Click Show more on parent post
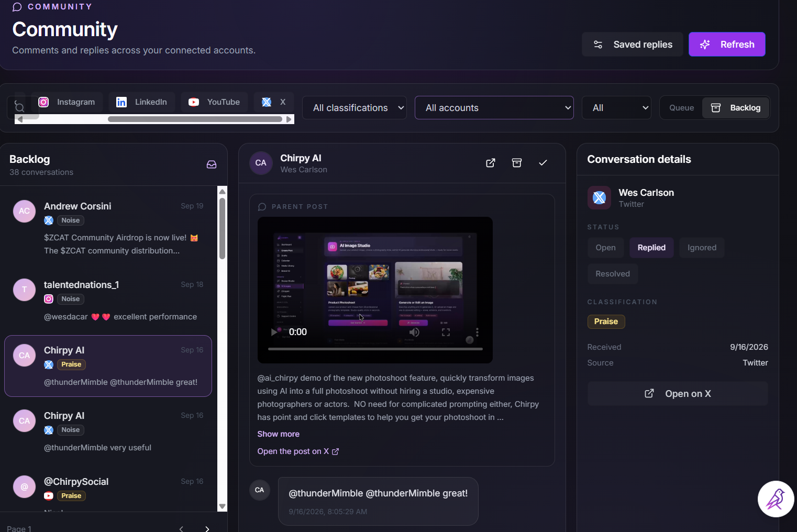 coord(279,434)
